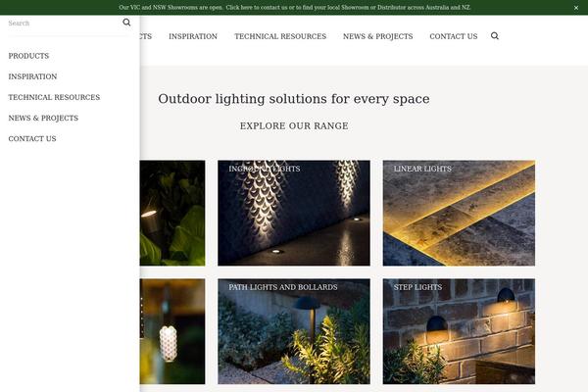The image size is (588, 392).
Task: Click the showrooms announcement banner link
Action: coord(294,8)
